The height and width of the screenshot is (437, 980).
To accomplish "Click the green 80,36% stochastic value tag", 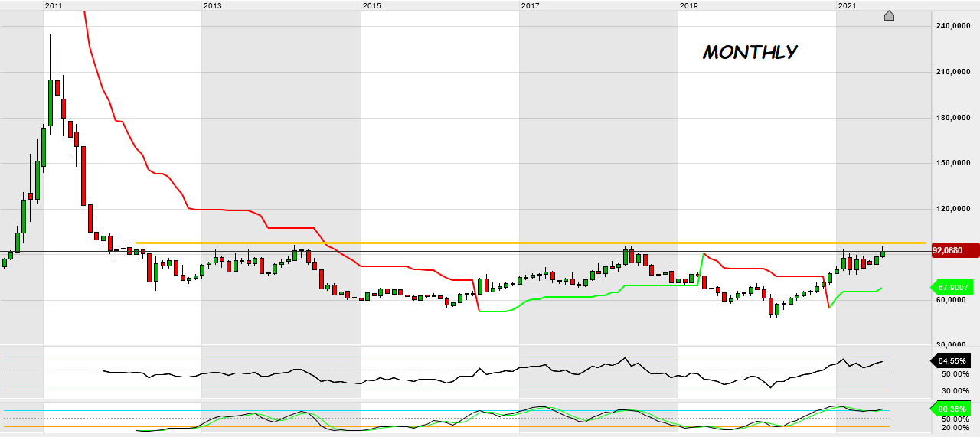I will coord(952,409).
